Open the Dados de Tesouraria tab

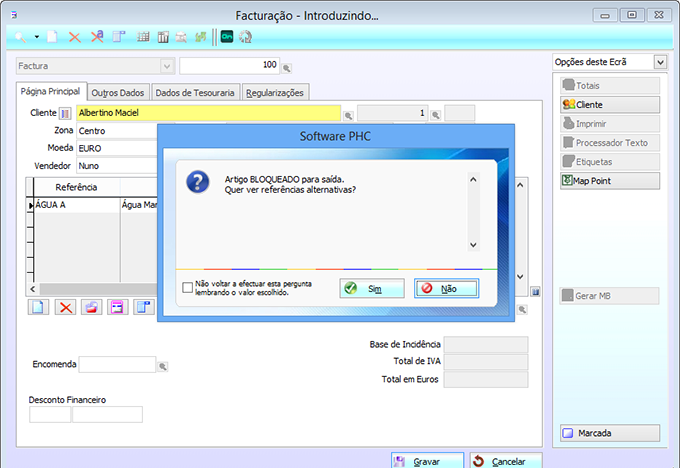click(x=195, y=93)
